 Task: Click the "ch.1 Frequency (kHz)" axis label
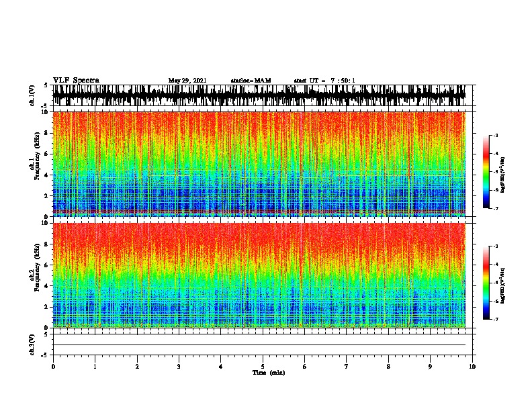click(35, 156)
